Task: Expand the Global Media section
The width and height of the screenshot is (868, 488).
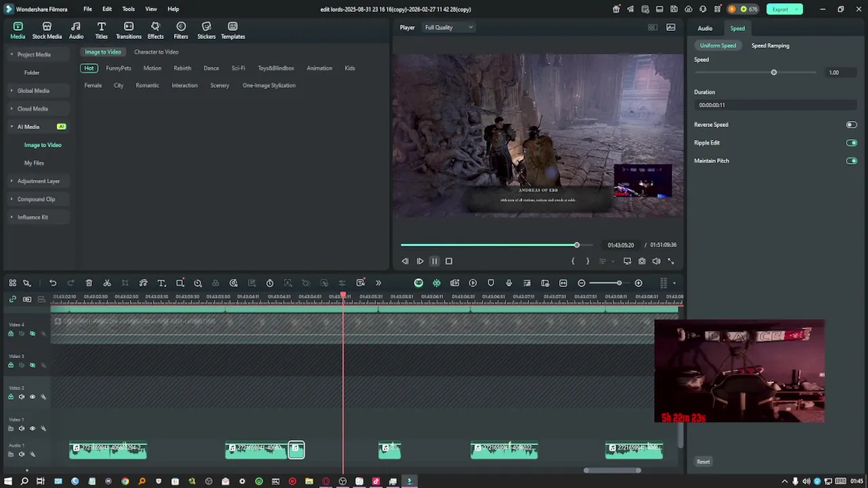Action: click(12, 91)
